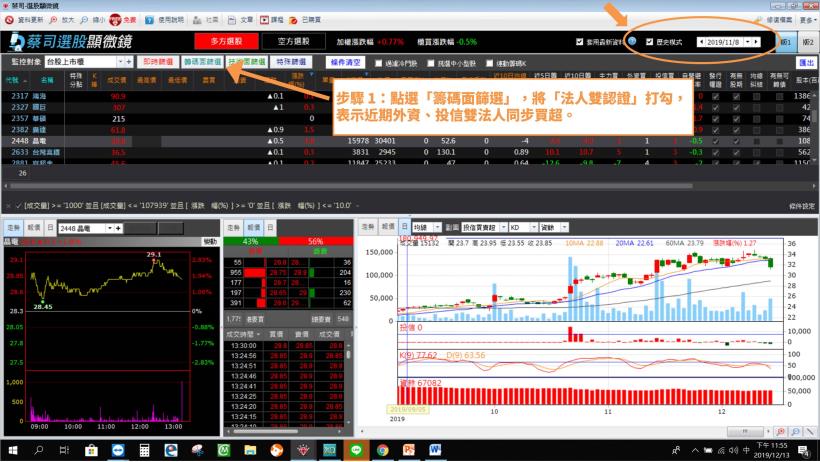Open the 課程 course video icon
Screen dimensions: 820x462
265,20
